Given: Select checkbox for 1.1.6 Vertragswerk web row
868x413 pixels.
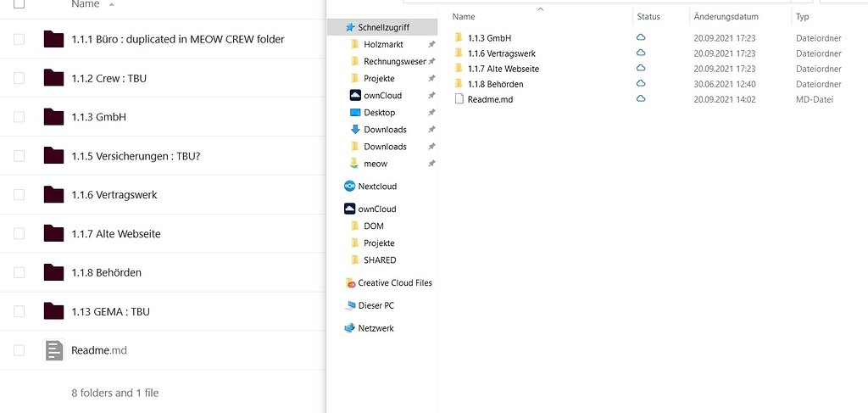Looking at the screenshot, I should (19, 195).
